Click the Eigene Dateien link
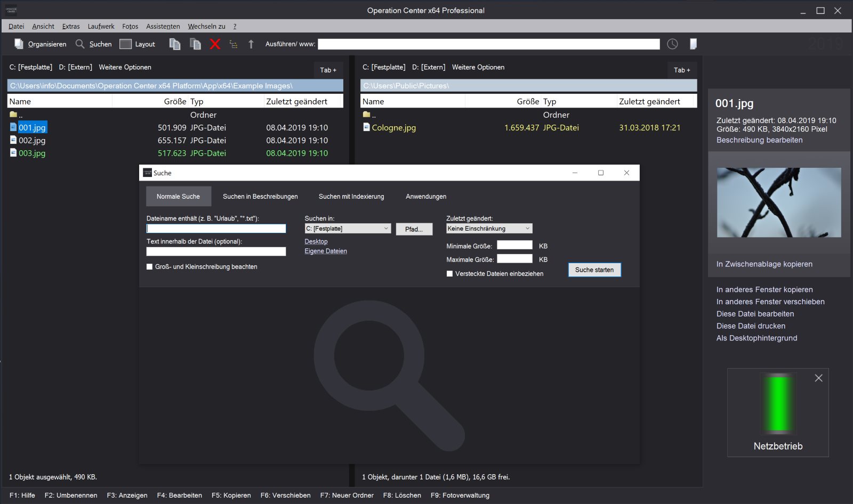853x504 pixels. [325, 251]
